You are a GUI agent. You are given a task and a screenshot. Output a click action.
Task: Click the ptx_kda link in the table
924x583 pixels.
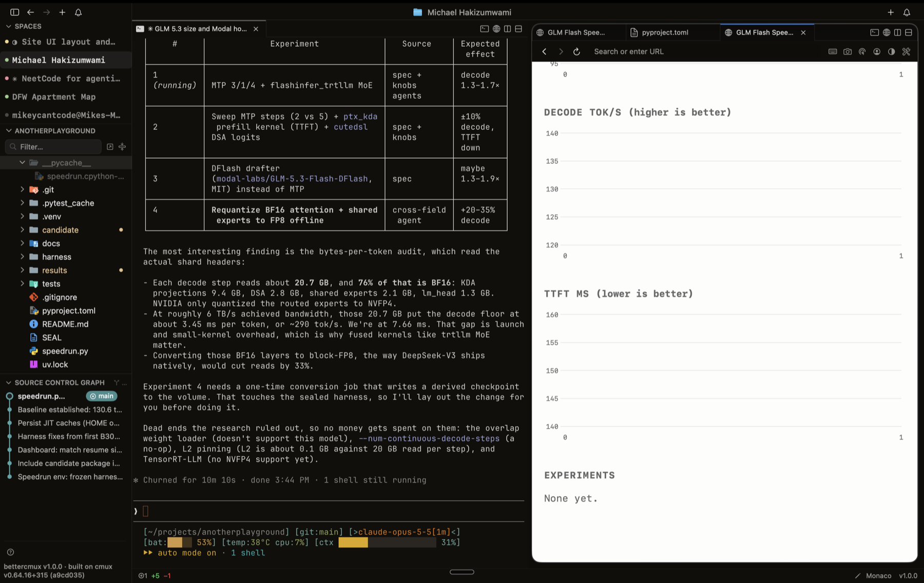[x=360, y=117]
